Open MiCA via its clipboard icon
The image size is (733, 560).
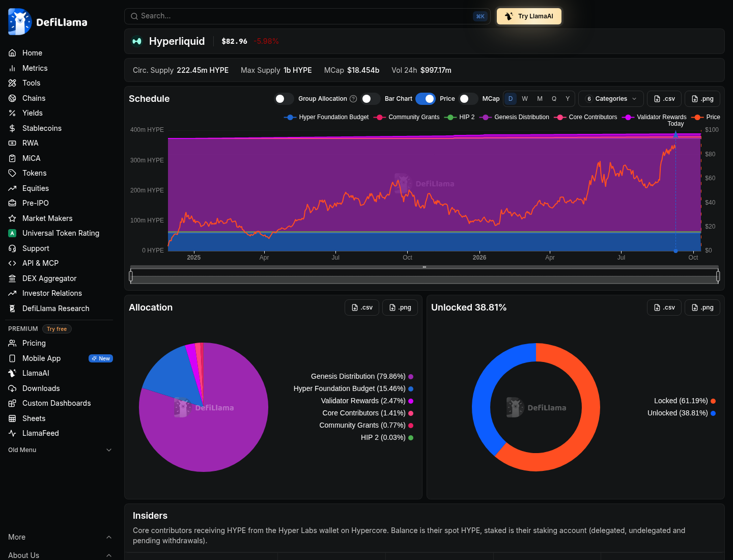coord(12,158)
